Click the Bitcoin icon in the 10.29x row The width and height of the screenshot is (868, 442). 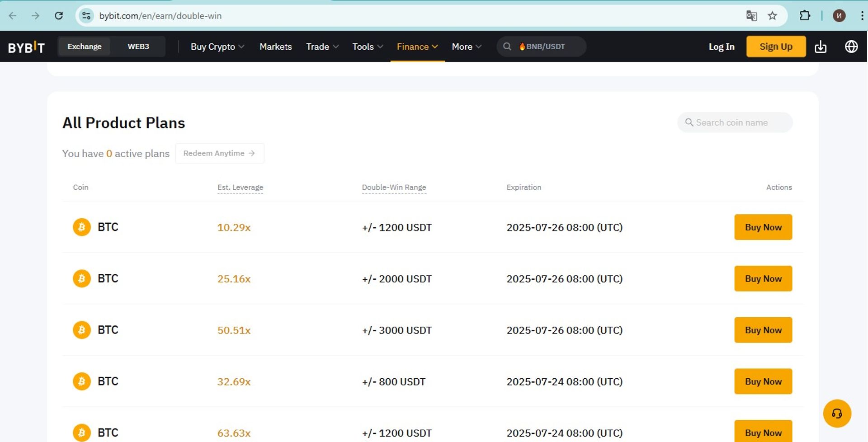[x=82, y=227]
